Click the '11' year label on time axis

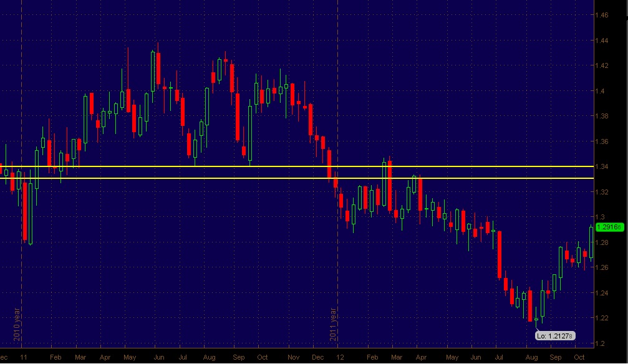(x=24, y=357)
